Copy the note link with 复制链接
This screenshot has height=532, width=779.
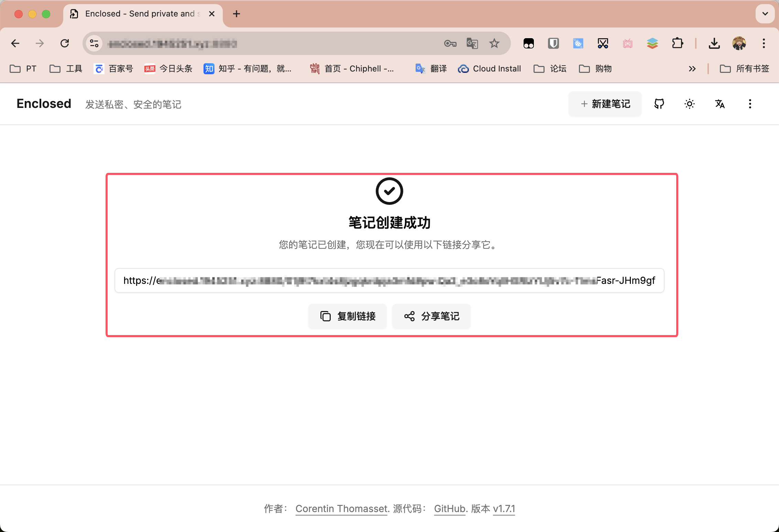coord(348,316)
